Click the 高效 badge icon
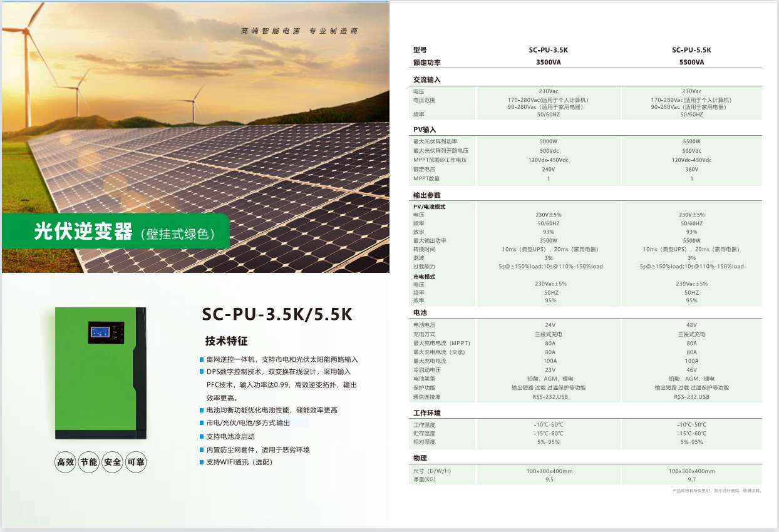Viewport: 779px width, 532px height. (x=64, y=463)
